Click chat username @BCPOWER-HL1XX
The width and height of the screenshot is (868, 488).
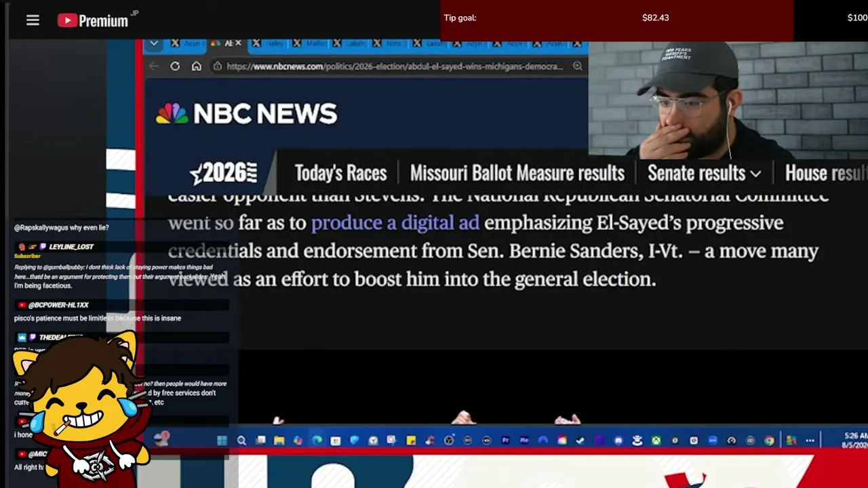click(58, 305)
